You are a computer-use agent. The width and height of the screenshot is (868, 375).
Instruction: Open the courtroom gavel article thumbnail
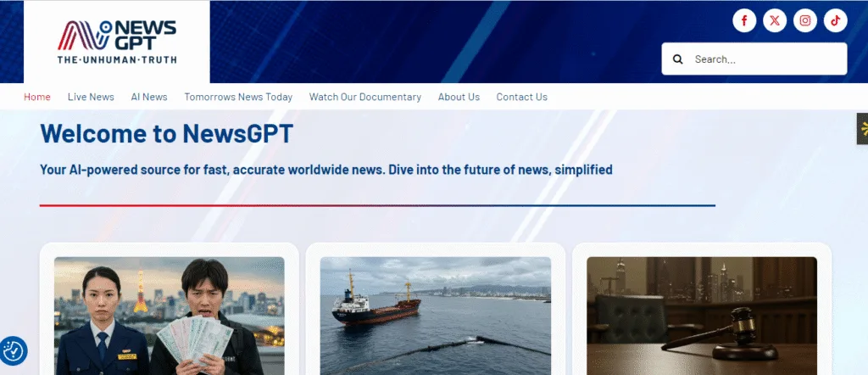pos(702,316)
